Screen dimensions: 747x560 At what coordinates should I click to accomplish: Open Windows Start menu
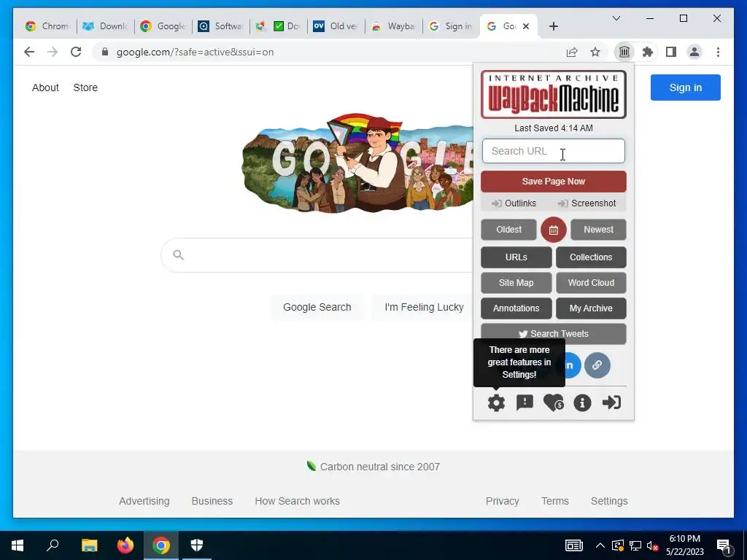(x=18, y=545)
